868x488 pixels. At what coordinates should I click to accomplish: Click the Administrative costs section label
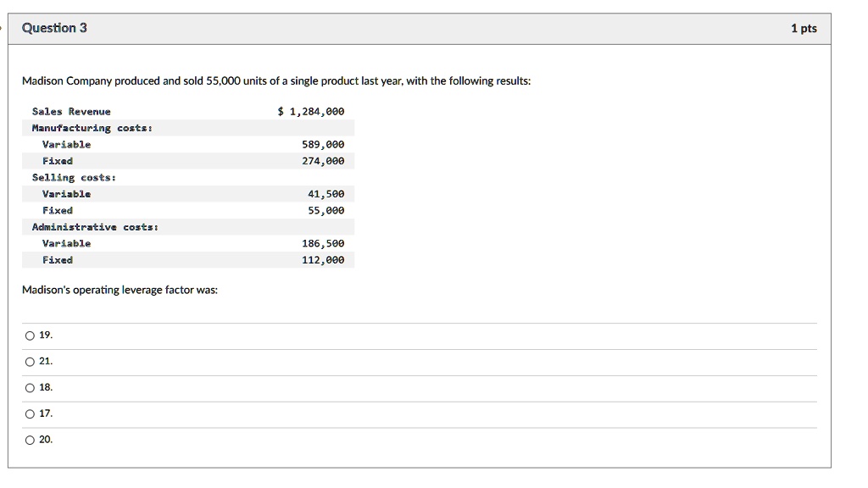click(95, 227)
